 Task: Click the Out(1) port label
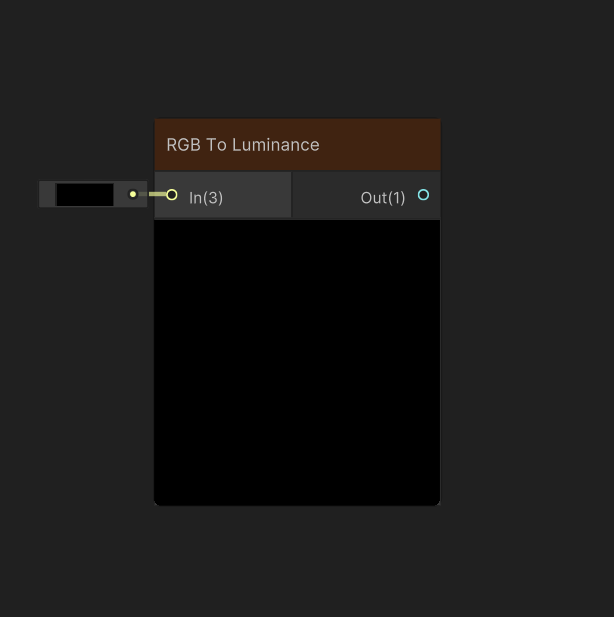coord(383,198)
